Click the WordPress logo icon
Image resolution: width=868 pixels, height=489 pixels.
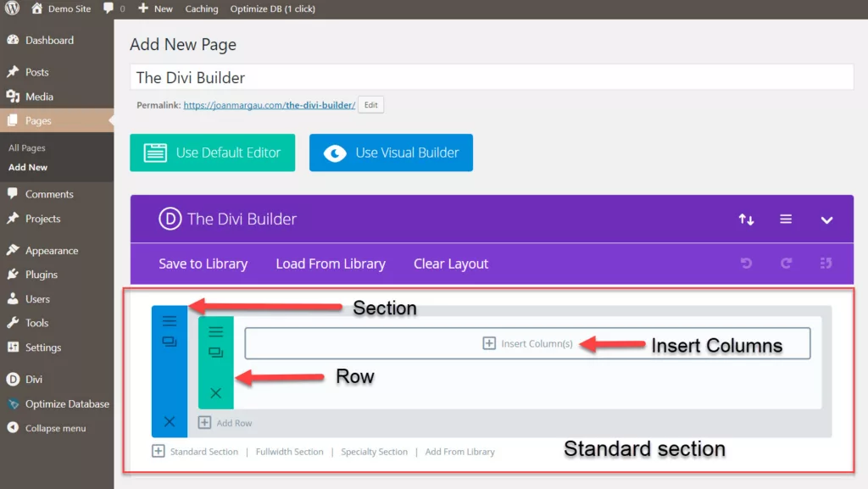12,8
